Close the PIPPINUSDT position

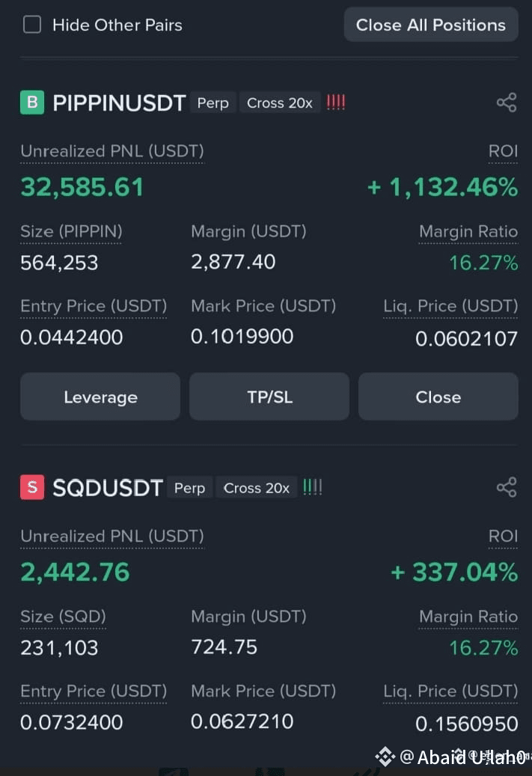click(438, 397)
